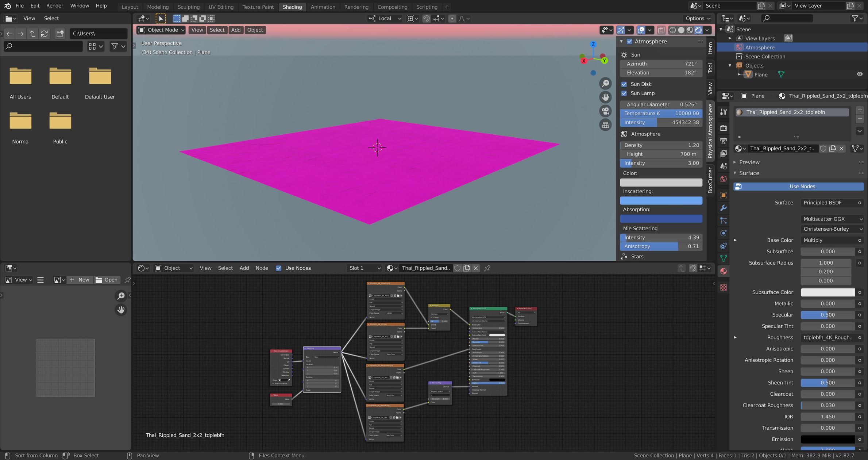This screenshot has width=868, height=460.
Task: Open the Render properties tab
Action: [724, 128]
